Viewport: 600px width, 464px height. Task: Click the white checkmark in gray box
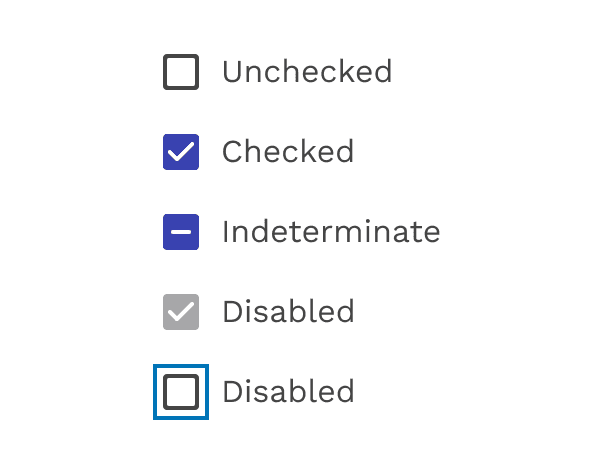click(181, 312)
